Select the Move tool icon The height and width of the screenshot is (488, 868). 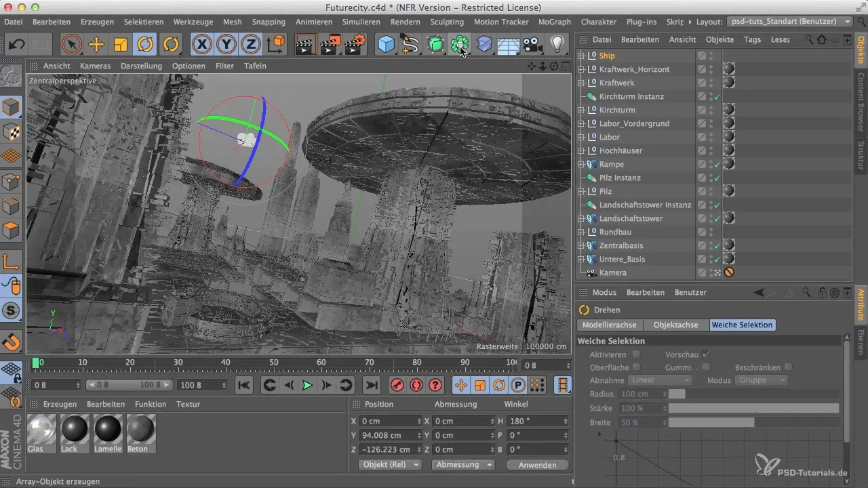(x=96, y=45)
